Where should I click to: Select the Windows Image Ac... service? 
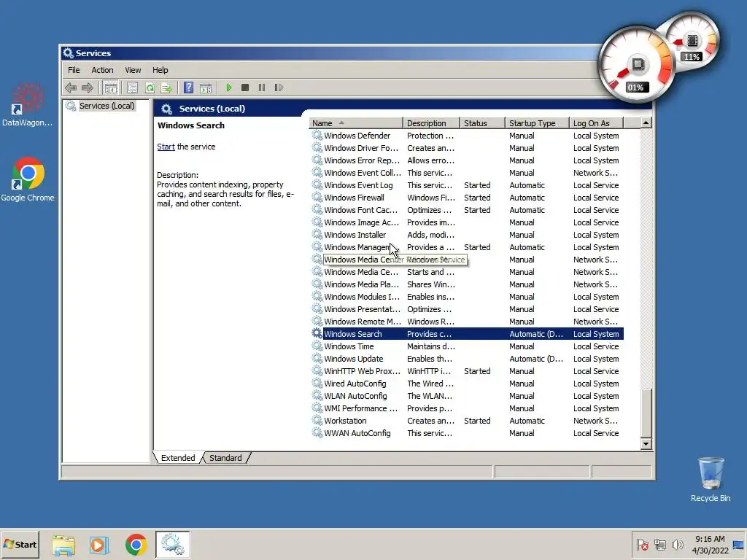tap(466, 222)
